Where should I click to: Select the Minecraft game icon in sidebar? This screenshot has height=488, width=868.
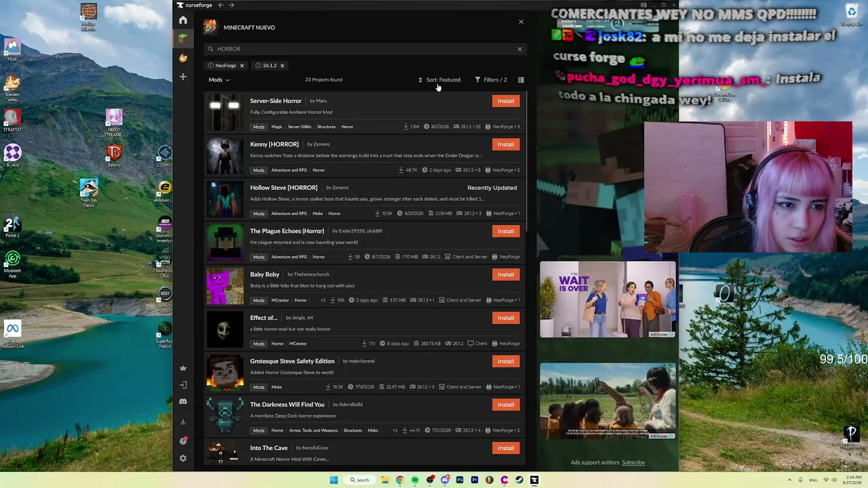[x=183, y=39]
